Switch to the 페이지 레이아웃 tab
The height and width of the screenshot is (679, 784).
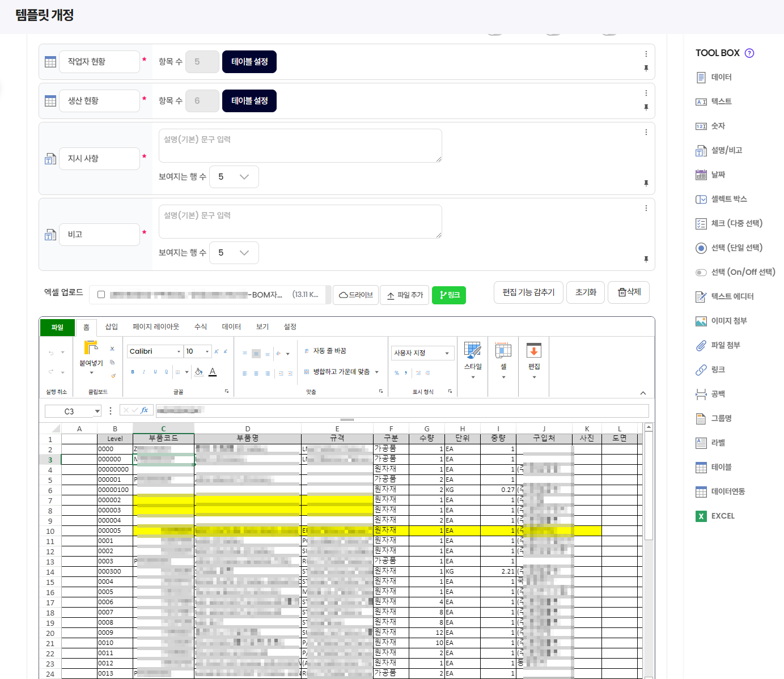tap(156, 327)
